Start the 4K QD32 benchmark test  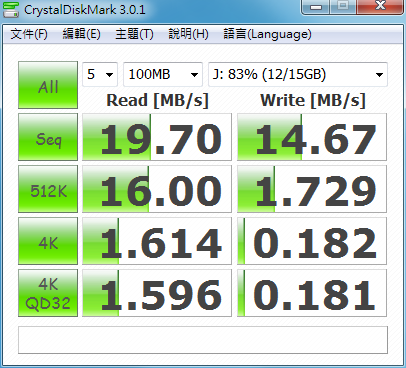48,293
